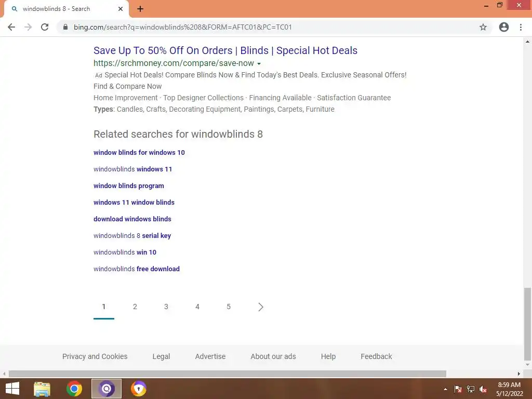
Task: Click the muted volume tray icon
Action: [483, 389]
